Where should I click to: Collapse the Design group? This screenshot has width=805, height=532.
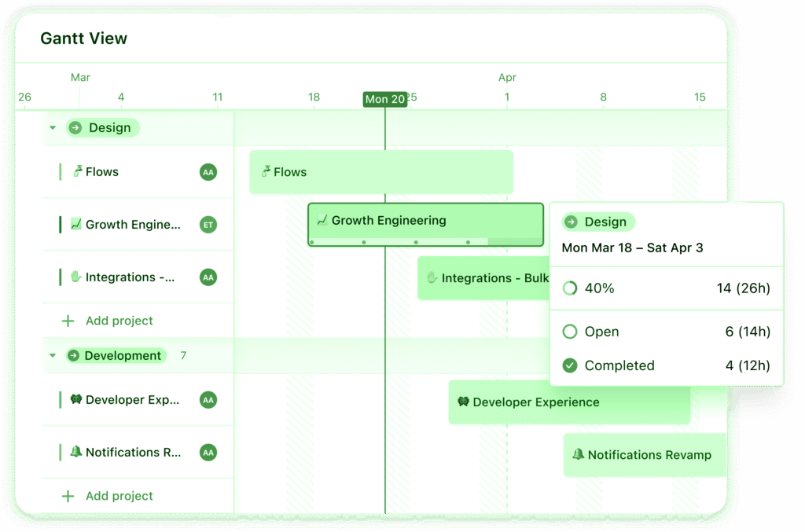point(52,127)
